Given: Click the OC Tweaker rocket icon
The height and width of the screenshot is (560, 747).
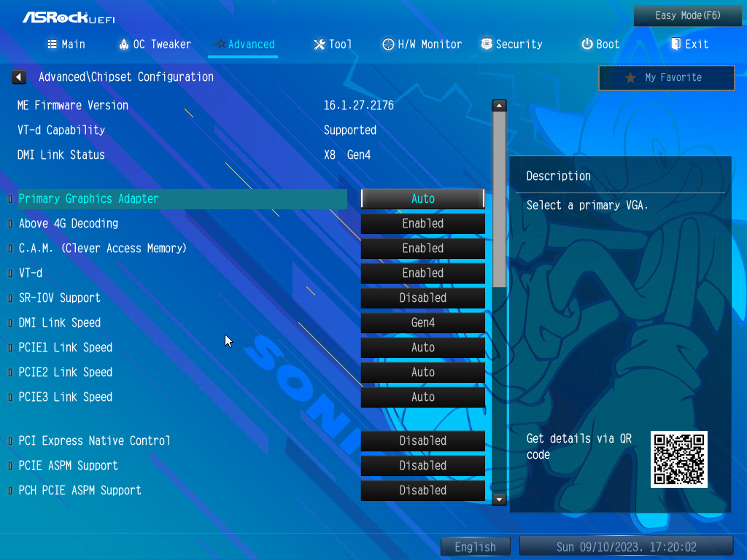Looking at the screenshot, I should (124, 44).
